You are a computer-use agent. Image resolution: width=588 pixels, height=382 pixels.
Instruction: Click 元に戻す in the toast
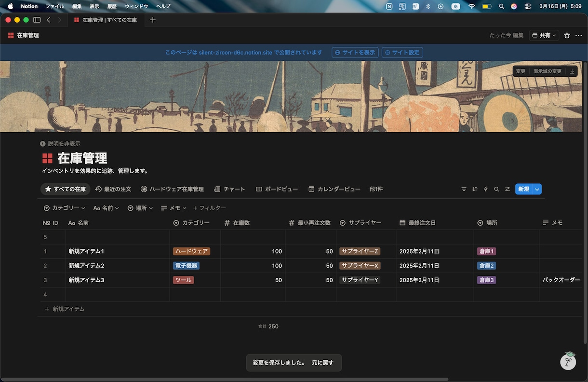322,363
